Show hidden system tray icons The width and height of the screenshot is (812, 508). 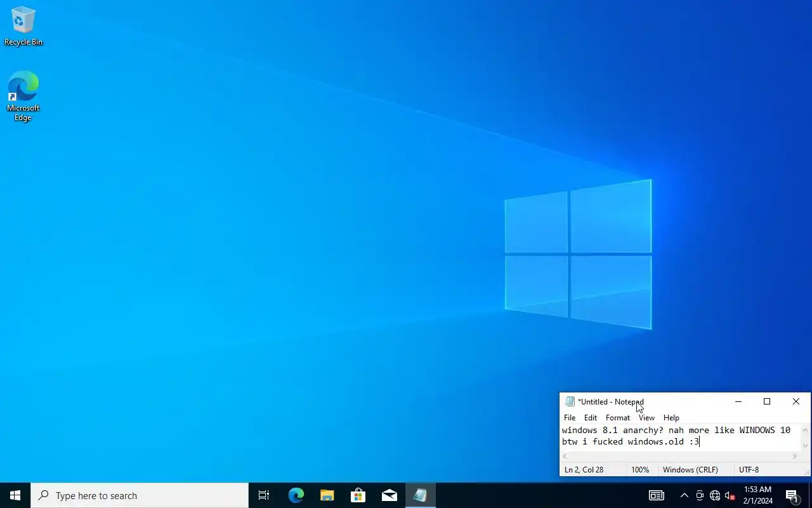click(x=684, y=495)
